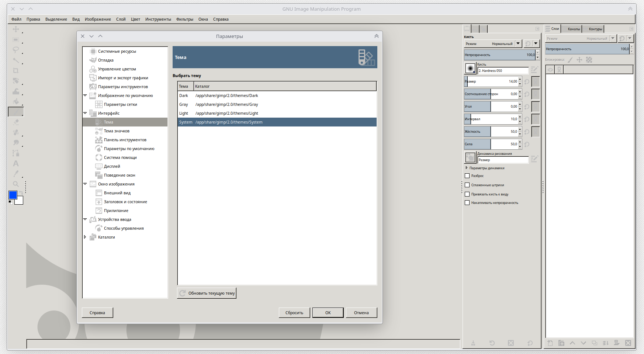Open the Инструменты menu
Screen dimensions: 644x354
[x=158, y=19]
